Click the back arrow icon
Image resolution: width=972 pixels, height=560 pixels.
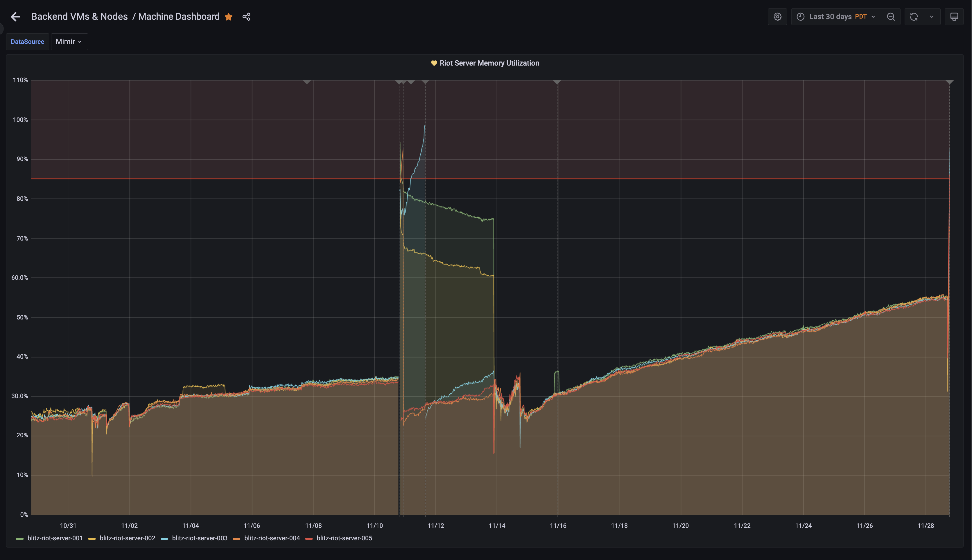click(x=15, y=17)
